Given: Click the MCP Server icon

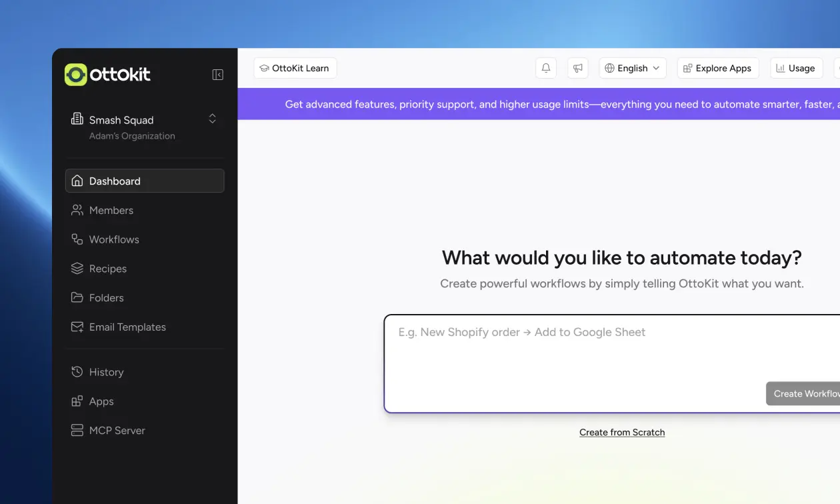Looking at the screenshot, I should [x=77, y=431].
